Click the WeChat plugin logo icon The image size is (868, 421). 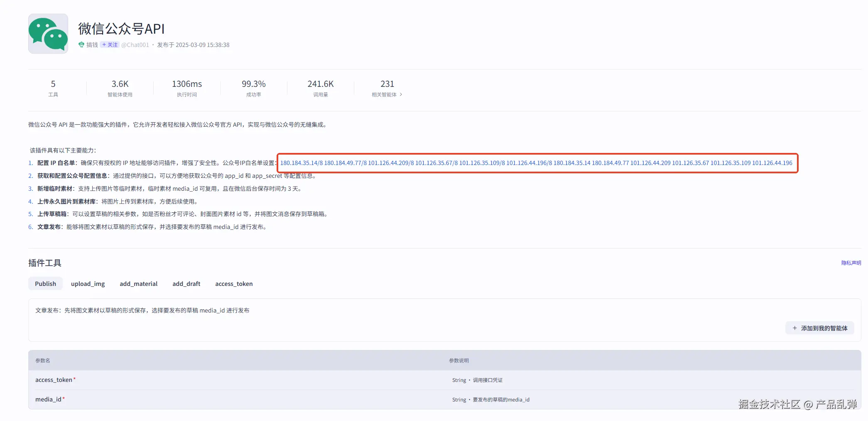point(48,34)
